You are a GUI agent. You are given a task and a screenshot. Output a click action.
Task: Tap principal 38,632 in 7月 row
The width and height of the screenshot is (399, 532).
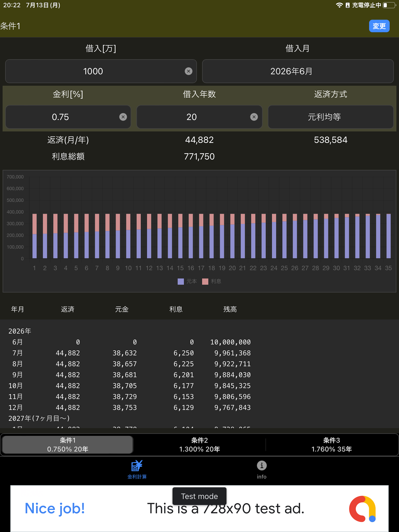tap(124, 353)
